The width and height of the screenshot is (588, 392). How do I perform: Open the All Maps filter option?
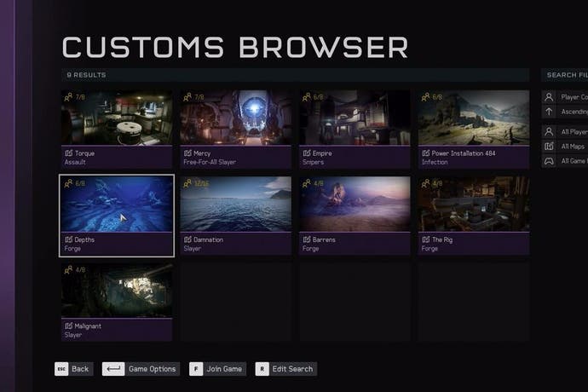pos(565,147)
